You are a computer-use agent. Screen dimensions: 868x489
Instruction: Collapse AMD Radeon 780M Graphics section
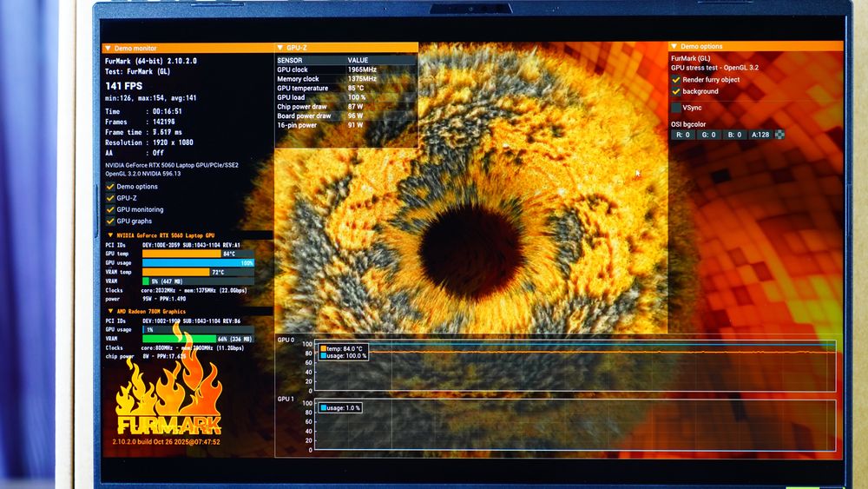110,311
